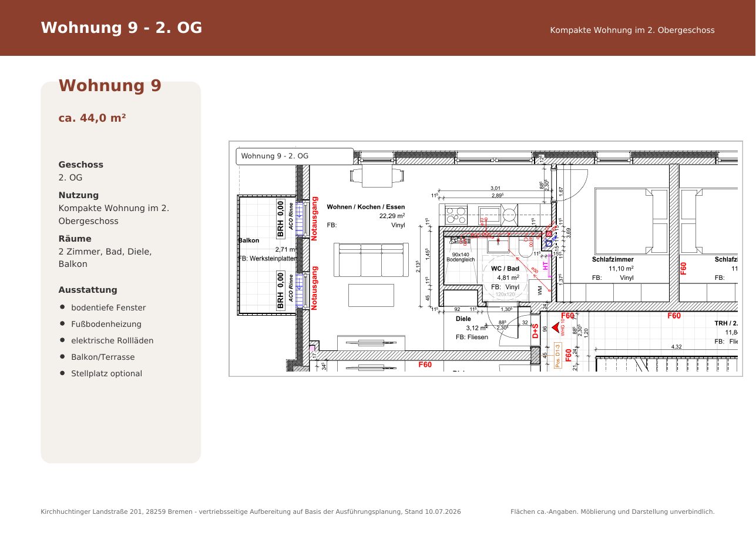The width and height of the screenshot is (756, 535).
Task: Click the red entrance triangle marker
Action: pos(555,328)
